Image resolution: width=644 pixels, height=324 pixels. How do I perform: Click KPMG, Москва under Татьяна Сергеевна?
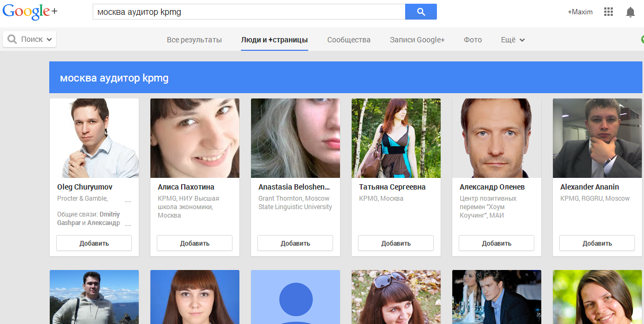[x=381, y=199]
